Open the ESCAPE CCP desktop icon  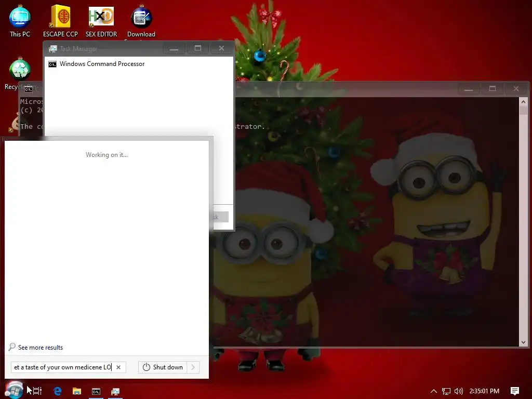pos(60,21)
